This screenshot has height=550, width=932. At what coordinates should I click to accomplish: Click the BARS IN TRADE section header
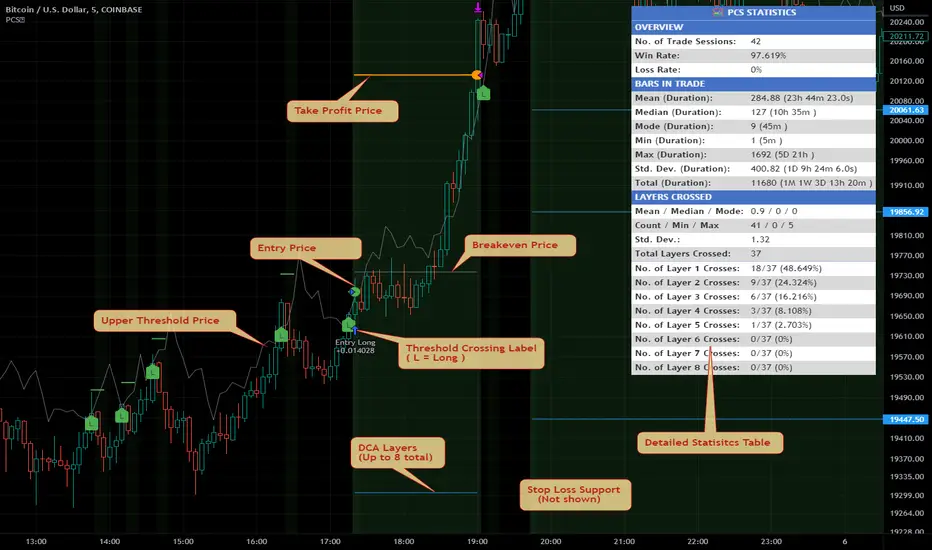coord(753,84)
